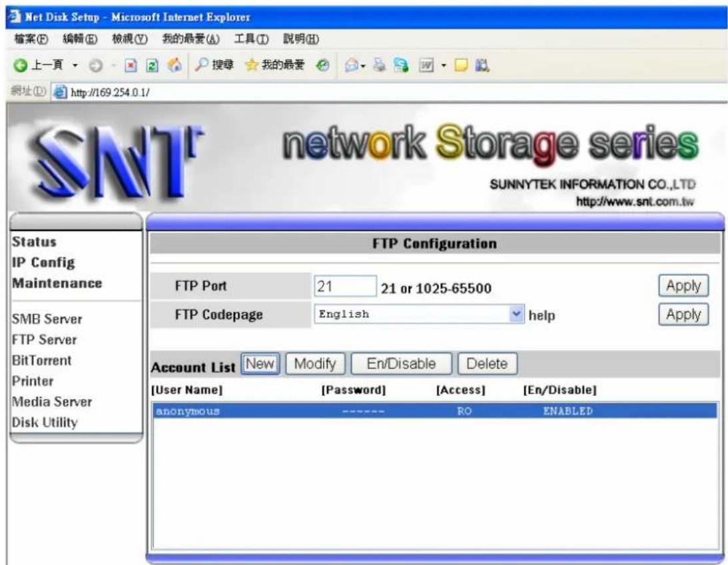Click the ENABLED value in the anonymous row
This screenshot has height=565, width=728.
[568, 411]
